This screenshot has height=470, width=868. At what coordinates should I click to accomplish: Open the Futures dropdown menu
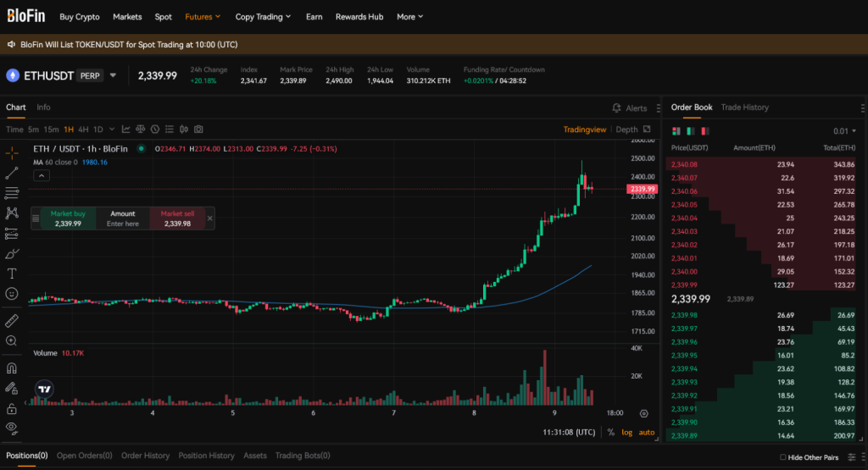tap(203, 17)
